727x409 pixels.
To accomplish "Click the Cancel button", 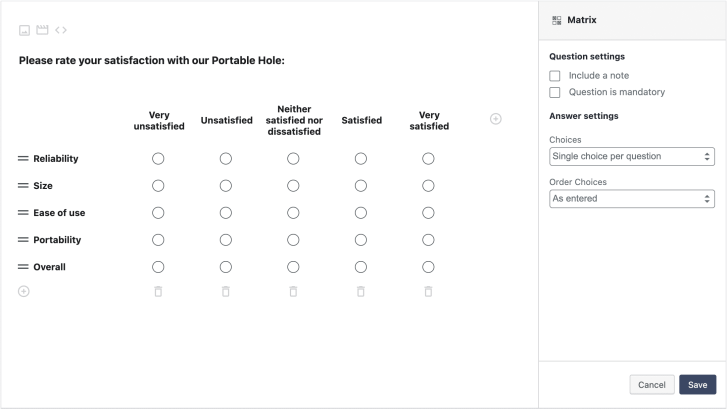I will [x=651, y=385].
